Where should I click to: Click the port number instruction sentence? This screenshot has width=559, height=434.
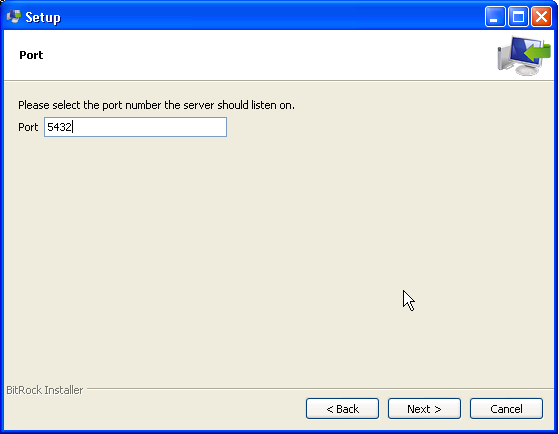(x=157, y=105)
